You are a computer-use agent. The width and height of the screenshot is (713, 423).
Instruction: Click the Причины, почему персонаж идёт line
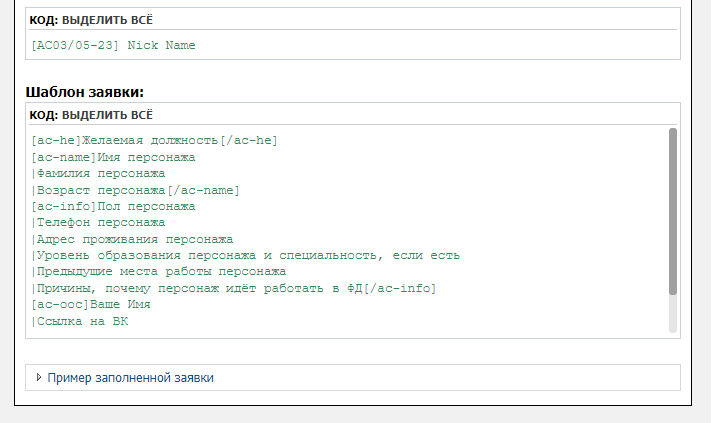[x=234, y=288]
